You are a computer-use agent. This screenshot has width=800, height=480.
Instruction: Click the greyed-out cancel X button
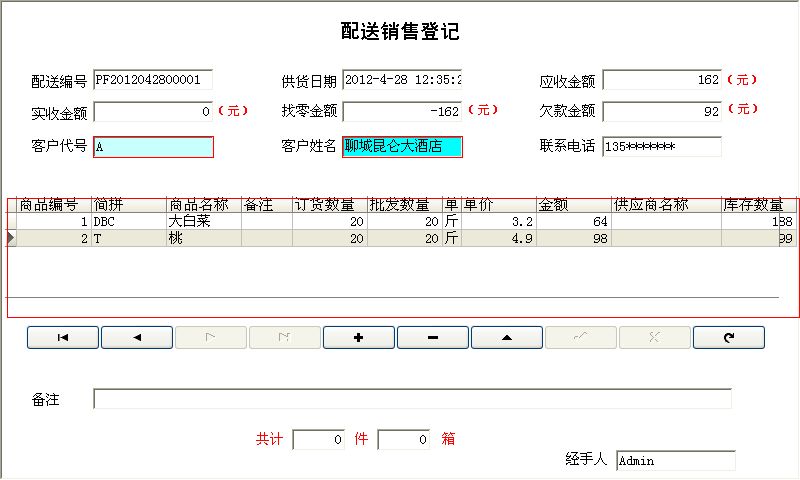click(x=655, y=338)
